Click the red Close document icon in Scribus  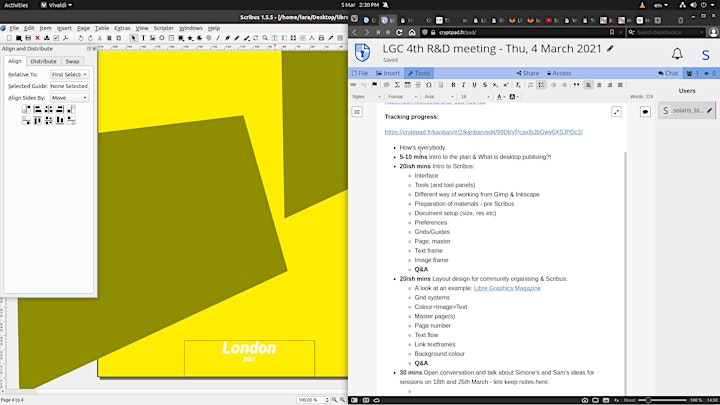[38, 38]
